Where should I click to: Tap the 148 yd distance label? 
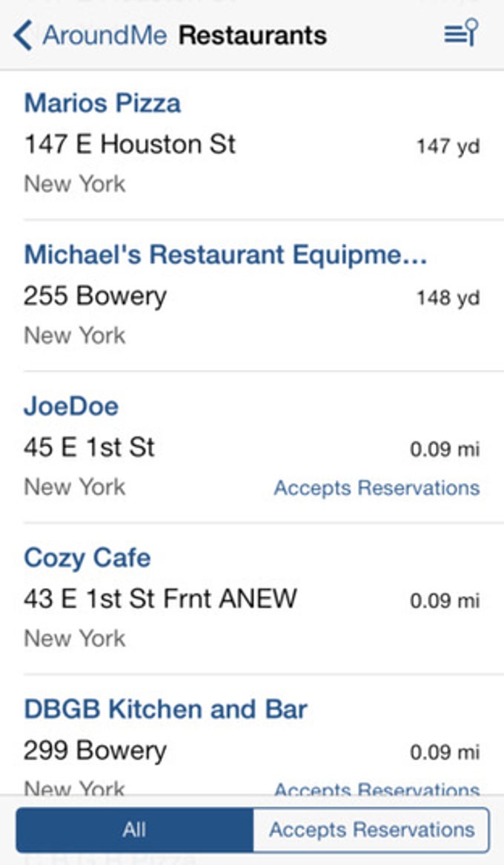[x=448, y=298]
